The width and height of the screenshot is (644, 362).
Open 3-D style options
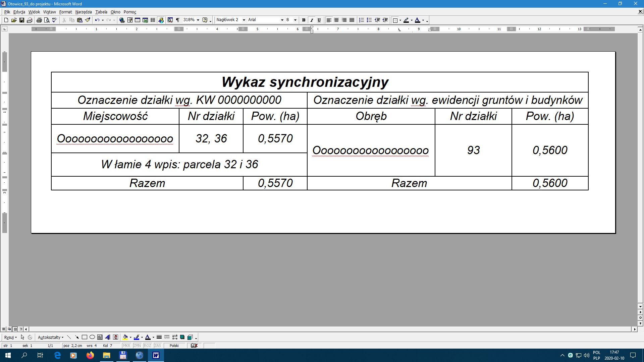(x=190, y=337)
